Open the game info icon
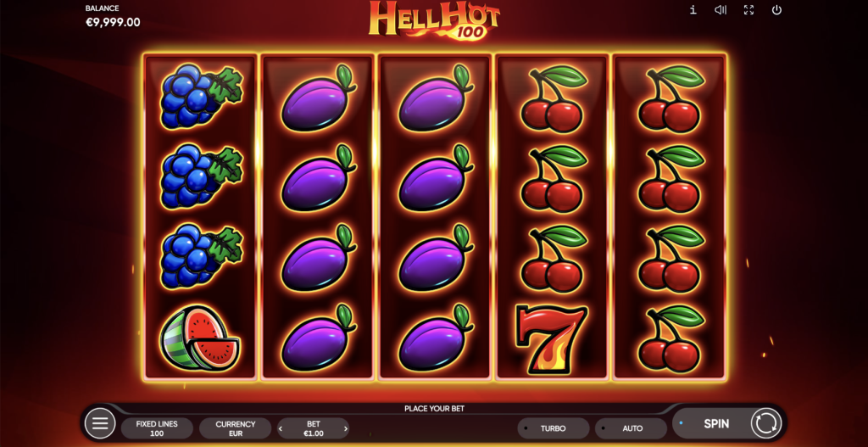 693,10
